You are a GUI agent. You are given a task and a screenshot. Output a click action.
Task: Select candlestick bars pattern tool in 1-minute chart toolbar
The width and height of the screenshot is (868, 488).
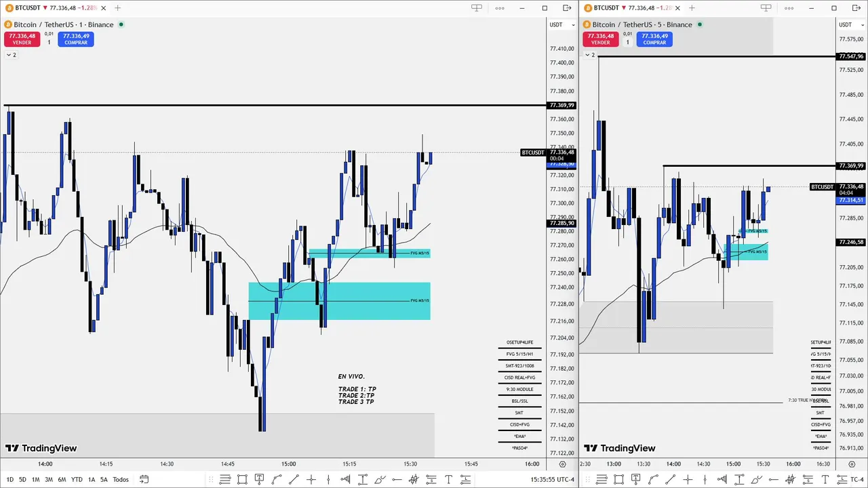pos(414,479)
